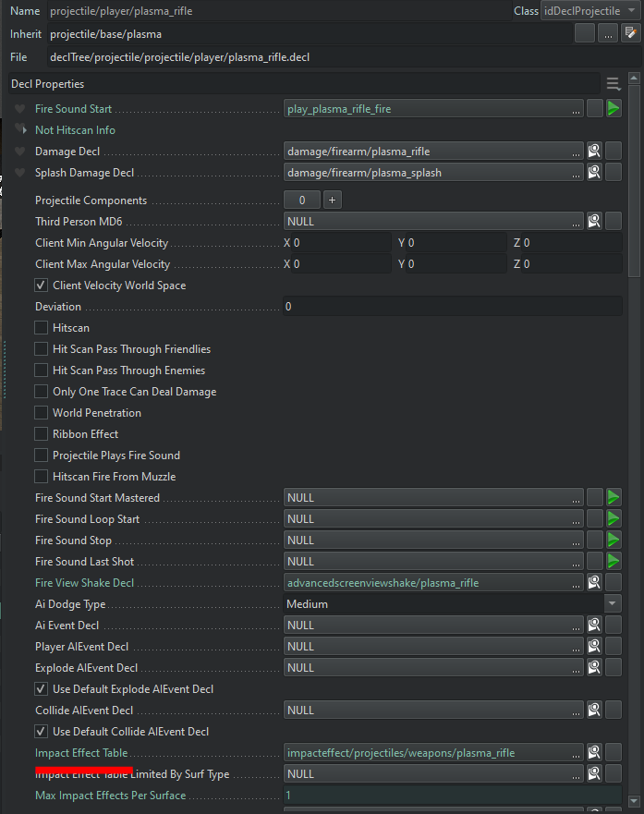Play the Fire Sound Last Shot audio

614,561
